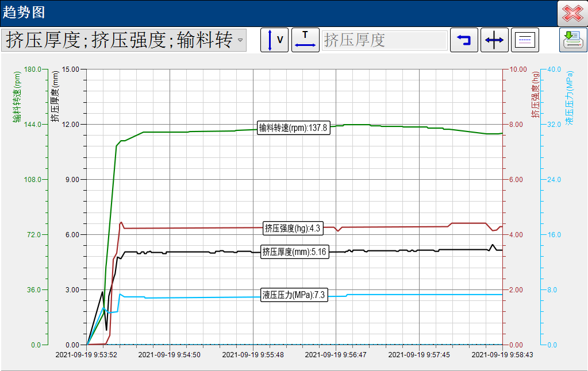Click the 2021-09-19 9:54:50 time label

click(170, 354)
